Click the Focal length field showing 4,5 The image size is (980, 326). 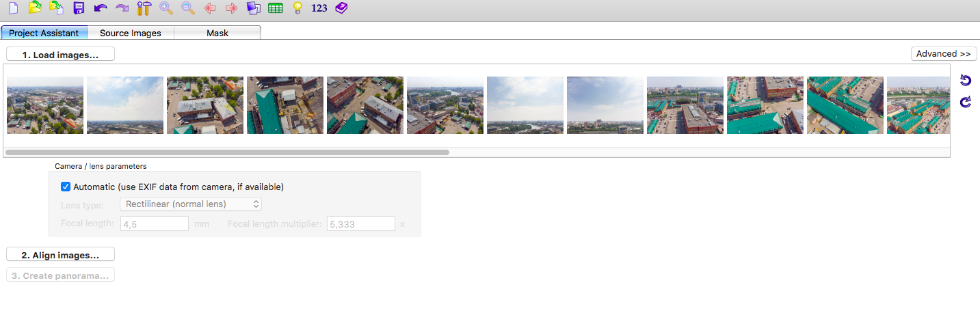(x=155, y=223)
